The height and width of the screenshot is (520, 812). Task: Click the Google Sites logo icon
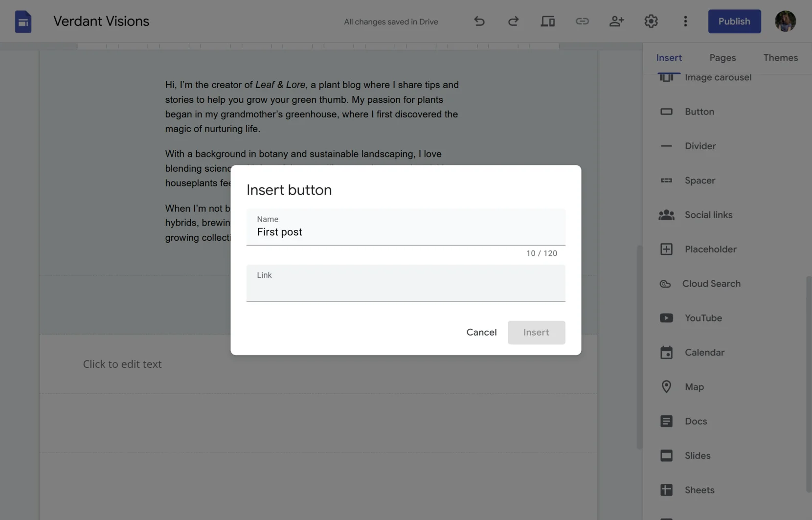23,21
